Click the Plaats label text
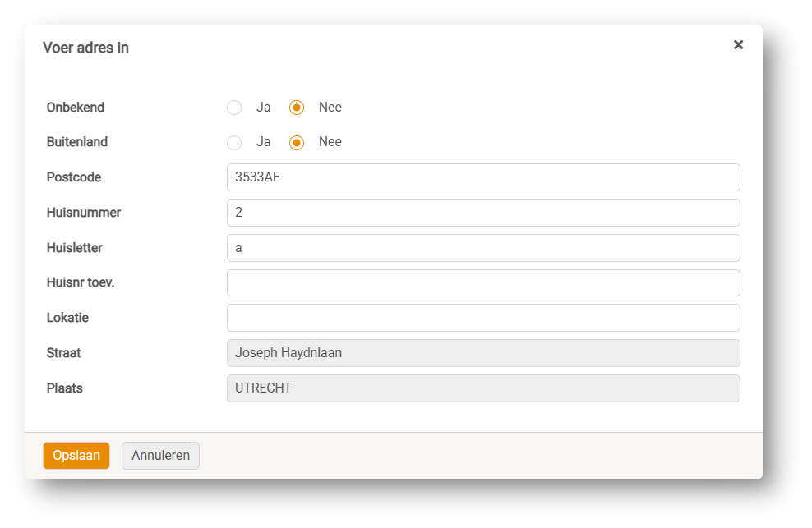Image resolution: width=812 pixels, height=528 pixels. (65, 388)
